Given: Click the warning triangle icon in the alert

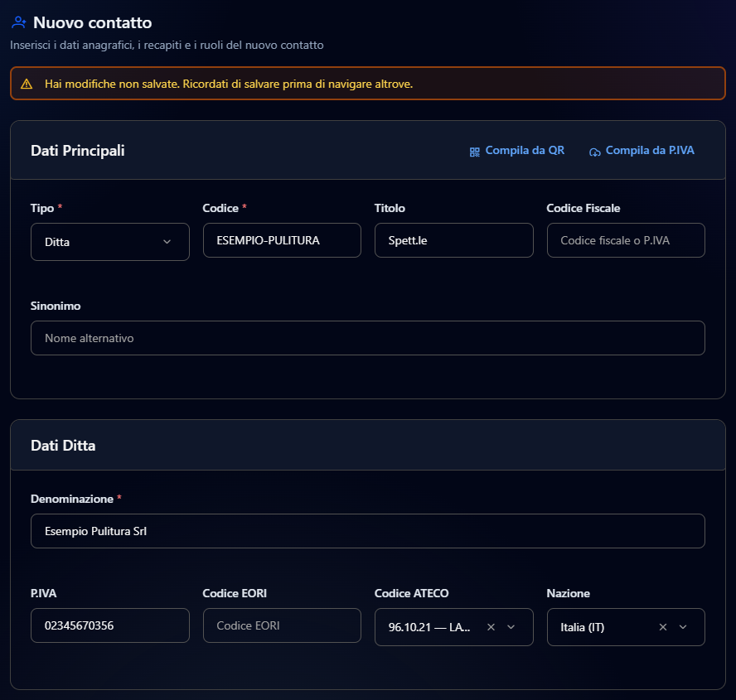Looking at the screenshot, I should (x=27, y=84).
